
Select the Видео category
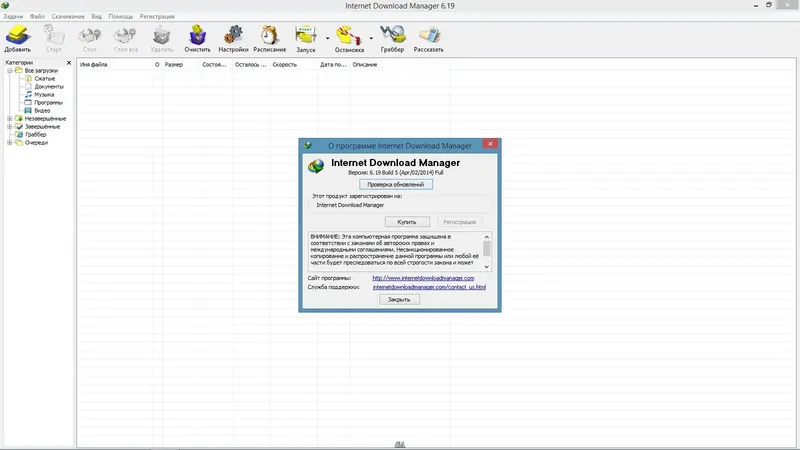pyautogui.click(x=42, y=111)
